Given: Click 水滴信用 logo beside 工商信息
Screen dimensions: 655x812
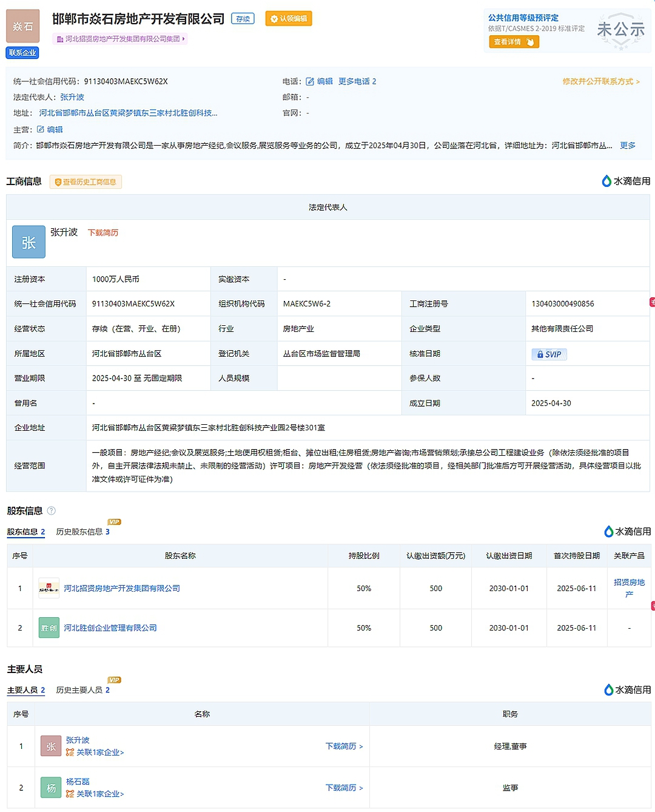Looking at the screenshot, I should pyautogui.click(x=626, y=181).
